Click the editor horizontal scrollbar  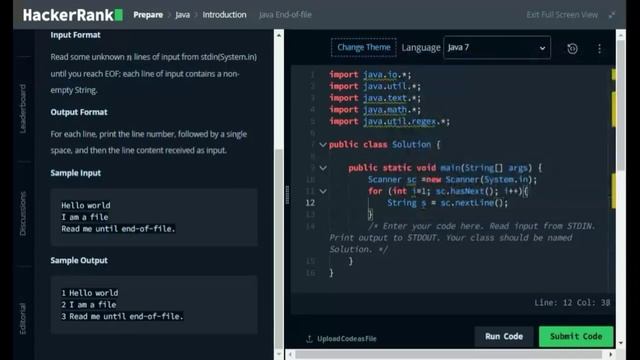tap(449, 354)
